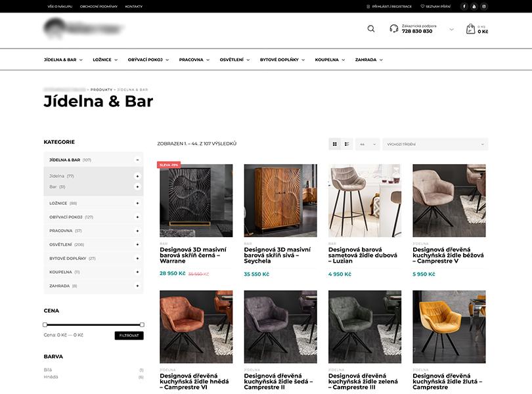Open the customer support headset icon

pyautogui.click(x=393, y=28)
